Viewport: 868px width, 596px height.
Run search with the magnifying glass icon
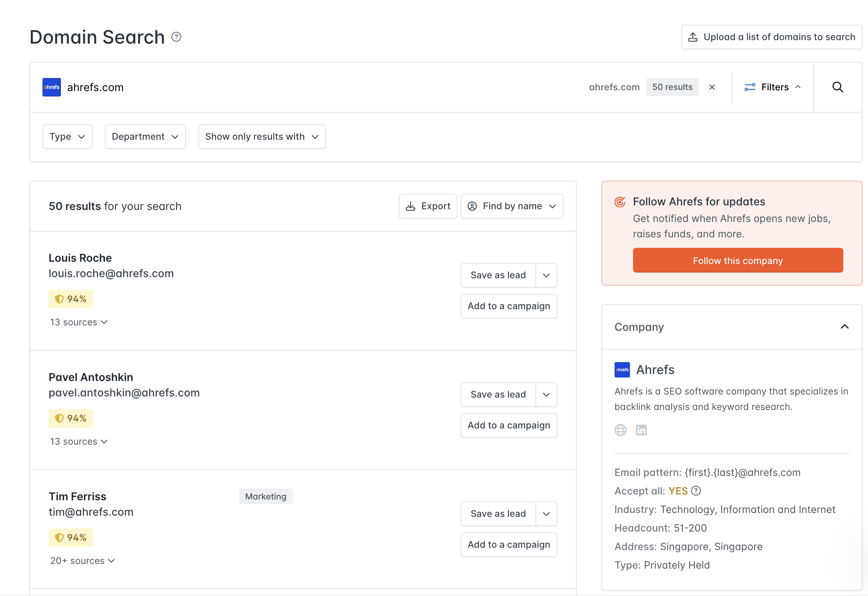click(838, 87)
